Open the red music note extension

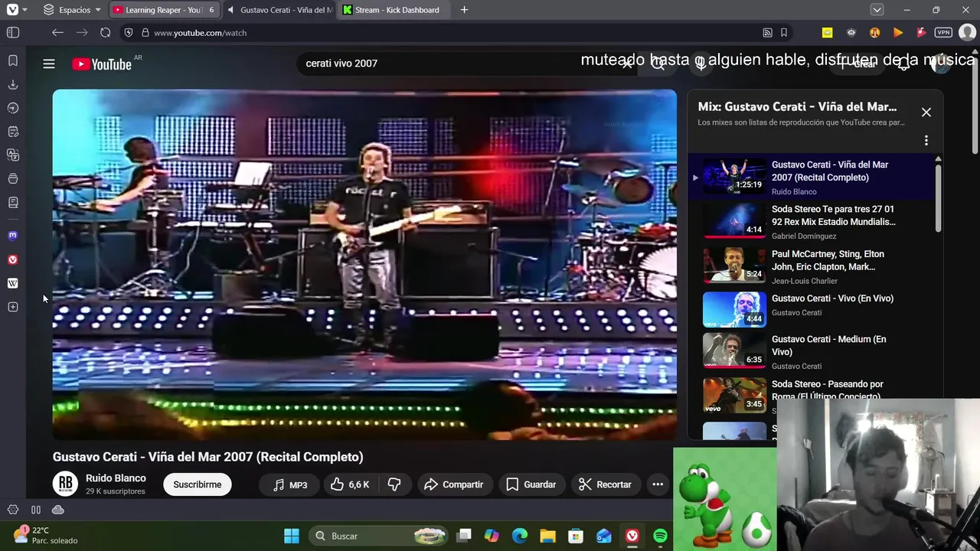pyautogui.click(x=921, y=33)
